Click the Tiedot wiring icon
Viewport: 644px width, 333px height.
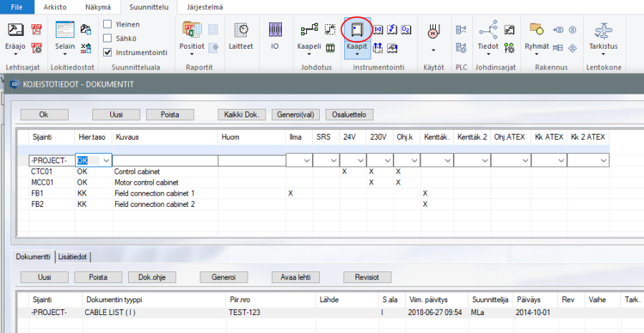point(488,30)
